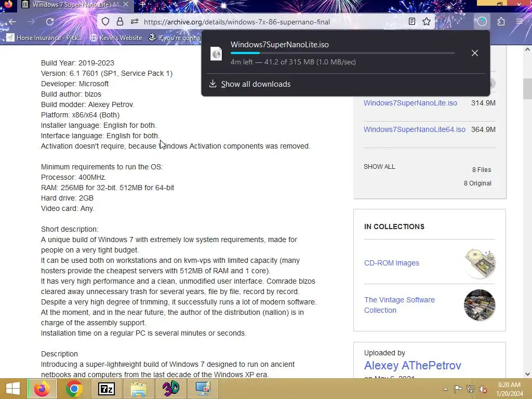
Task: Click the Windows7SuperNanoLite.iso file icon in downloads panel
Action: [216, 54]
